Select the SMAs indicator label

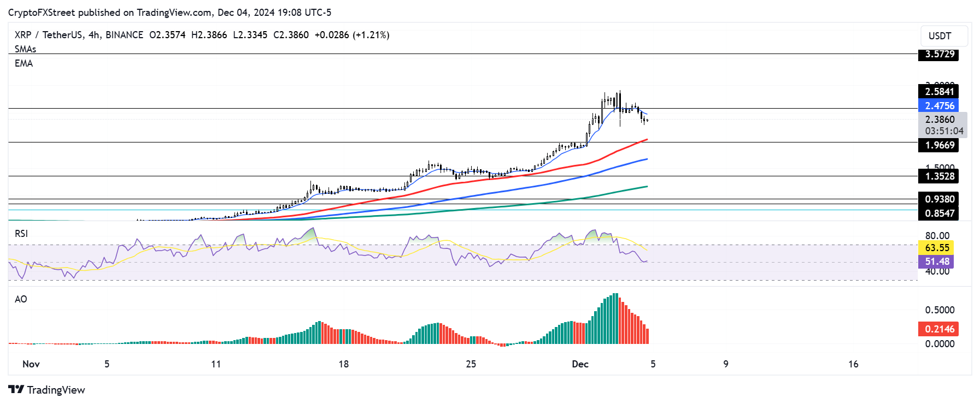click(x=26, y=49)
